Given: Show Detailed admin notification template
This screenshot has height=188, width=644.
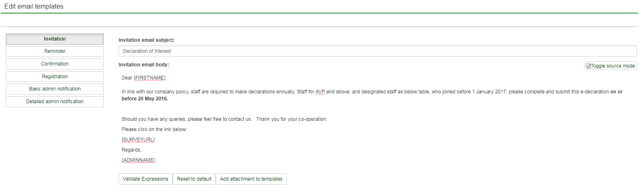Looking at the screenshot, I should click(55, 102).
